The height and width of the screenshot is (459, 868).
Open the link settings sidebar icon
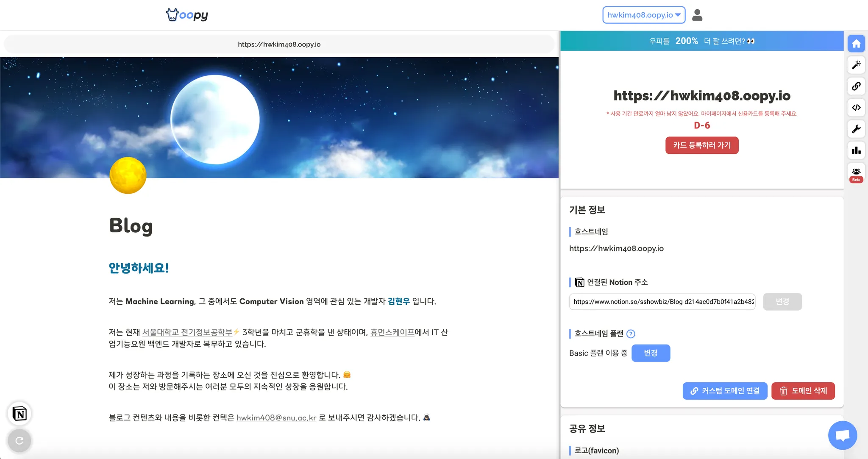[856, 86]
